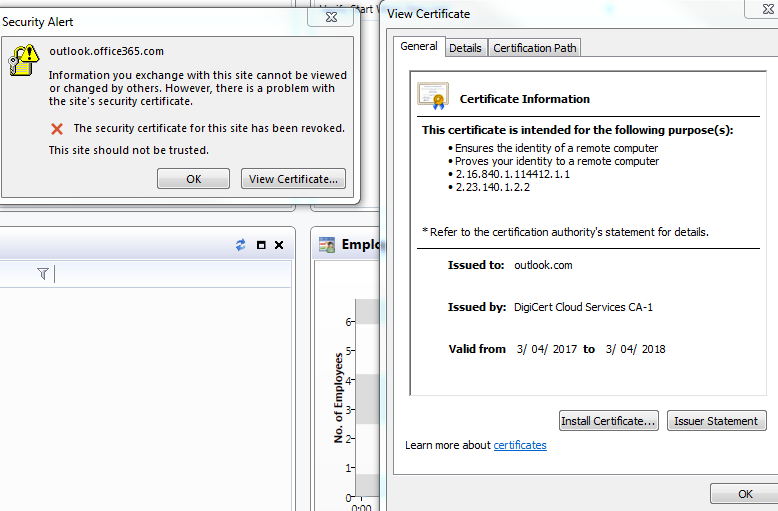
Task: Open the Certification Path tab
Action: [x=535, y=48]
